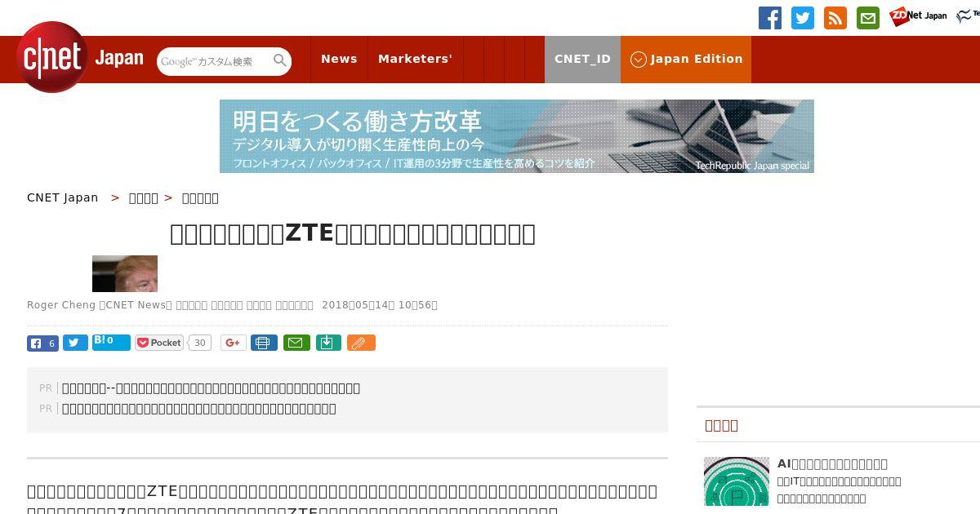The image size is (980, 514).
Task: Email article via green envelope button
Action: (x=296, y=343)
